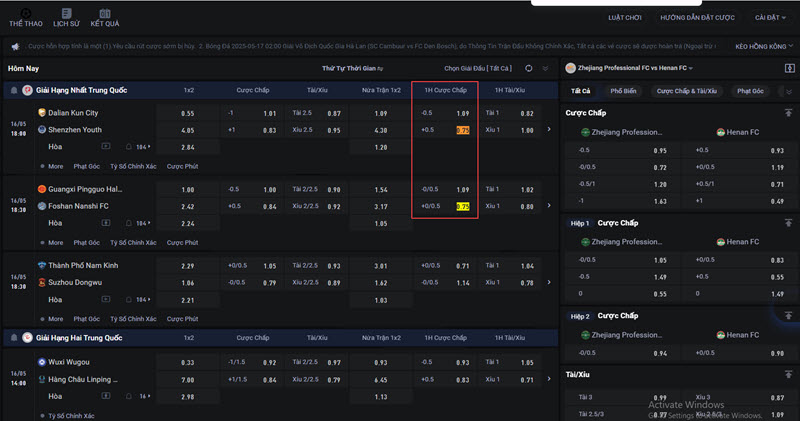800x421 pixels.
Task: Open the Kèo Hồng Kông odds type dropdown
Action: coord(764,46)
